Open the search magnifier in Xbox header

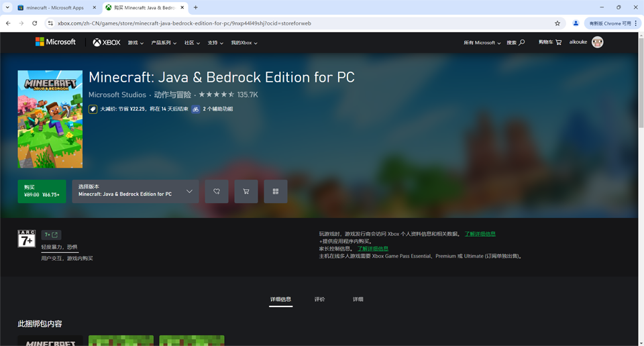click(x=516, y=42)
